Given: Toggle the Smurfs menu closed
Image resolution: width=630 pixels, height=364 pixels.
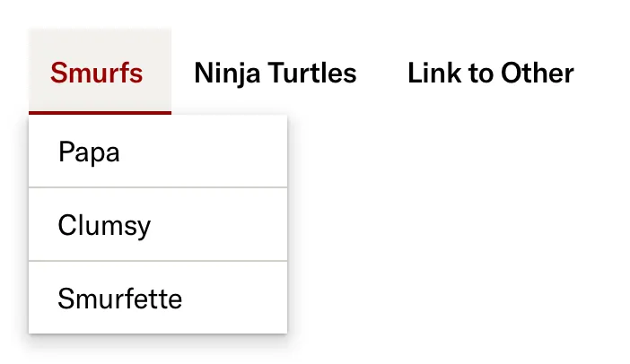Looking at the screenshot, I should [97, 73].
